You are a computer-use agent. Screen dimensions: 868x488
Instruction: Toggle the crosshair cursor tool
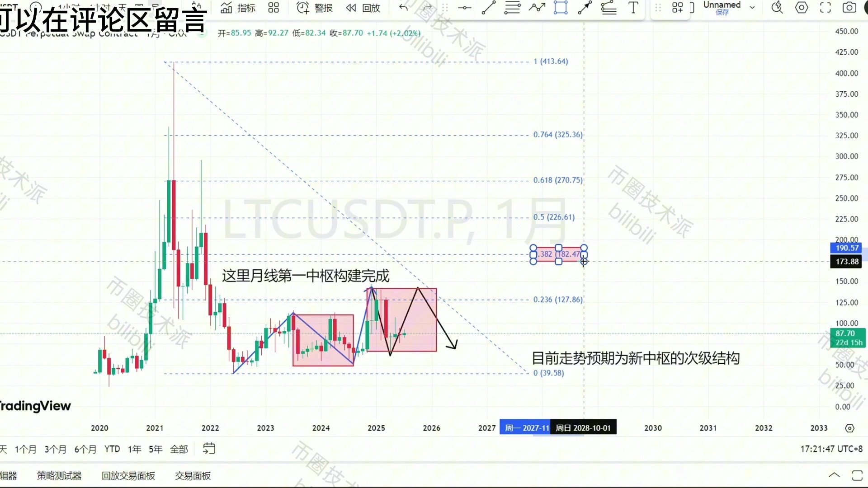click(464, 8)
